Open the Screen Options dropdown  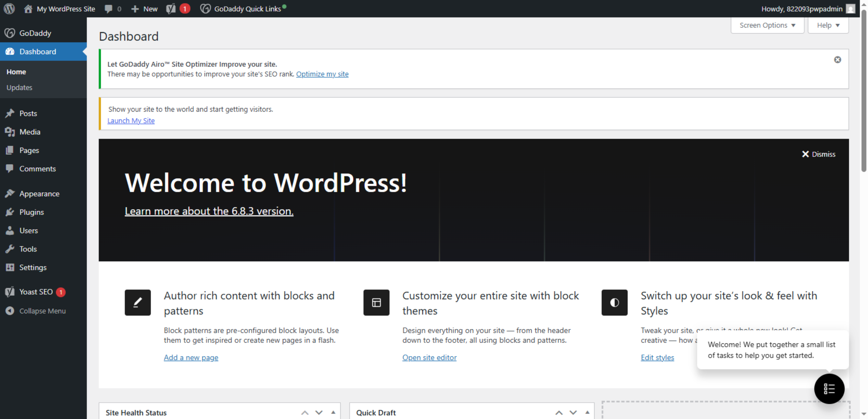[x=767, y=25]
